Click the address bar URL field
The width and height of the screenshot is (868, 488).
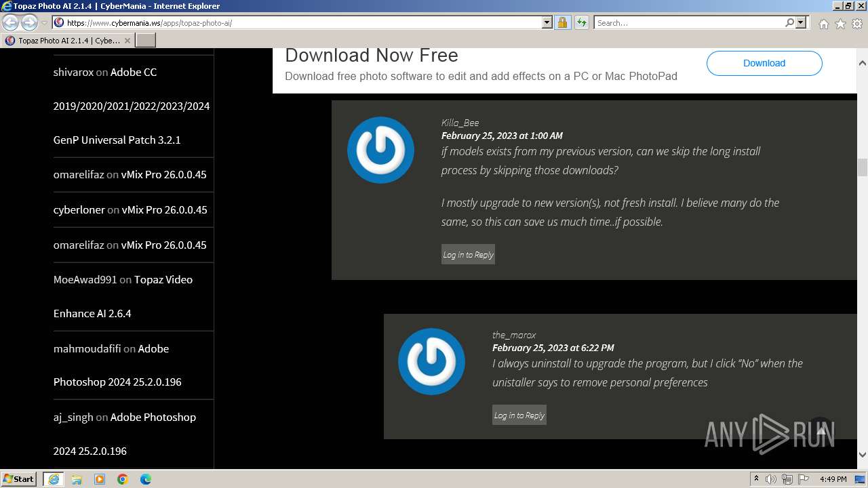click(297, 23)
